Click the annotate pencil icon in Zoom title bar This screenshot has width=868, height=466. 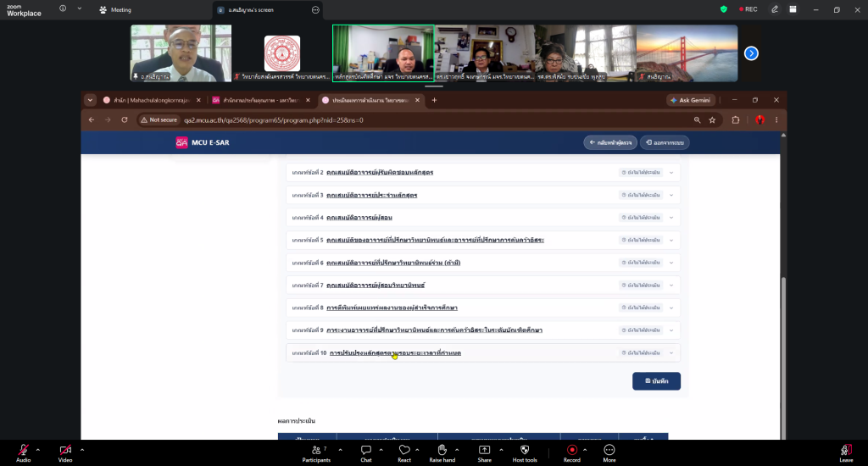point(775,9)
